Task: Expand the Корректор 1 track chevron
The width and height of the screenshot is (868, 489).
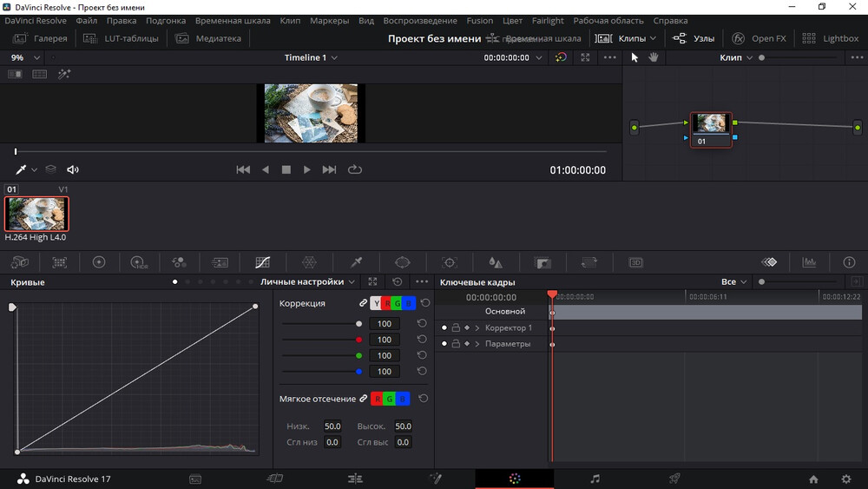Action: pos(477,327)
